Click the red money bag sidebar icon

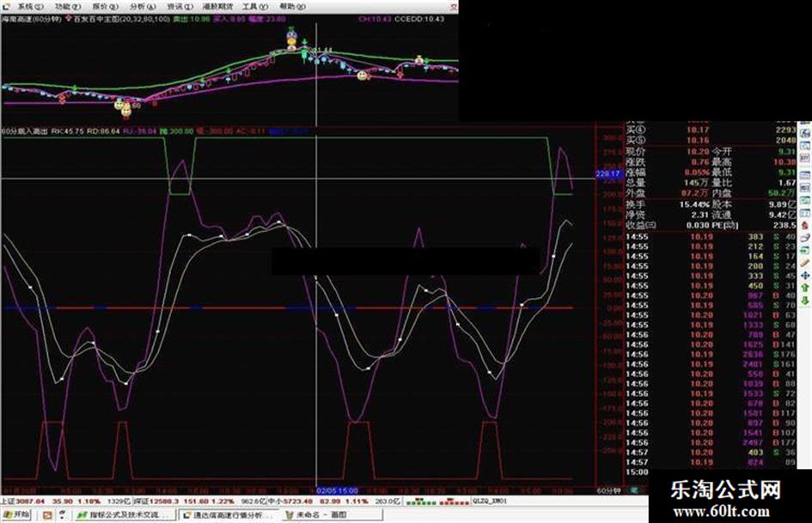pyautogui.click(x=805, y=225)
